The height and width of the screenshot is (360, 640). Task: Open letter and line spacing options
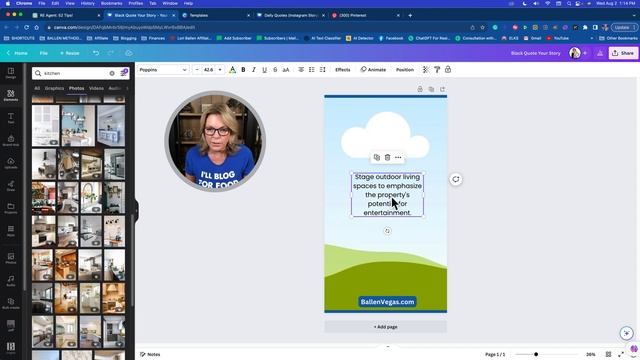click(x=322, y=70)
